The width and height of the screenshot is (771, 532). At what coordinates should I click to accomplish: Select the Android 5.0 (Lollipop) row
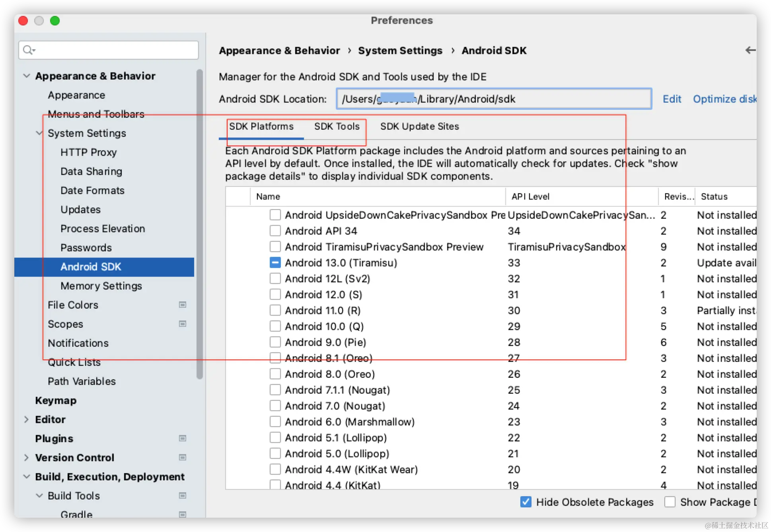[491, 454]
